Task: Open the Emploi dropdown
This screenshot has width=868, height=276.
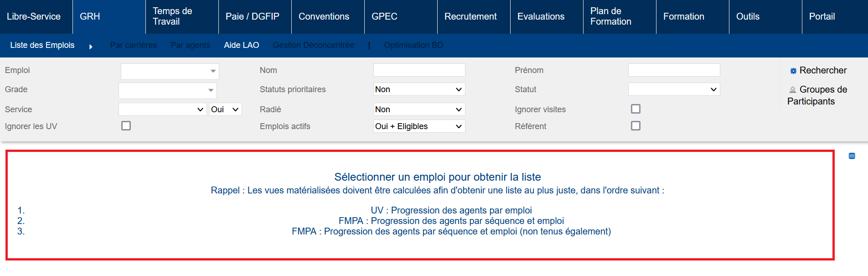Action: click(x=170, y=71)
